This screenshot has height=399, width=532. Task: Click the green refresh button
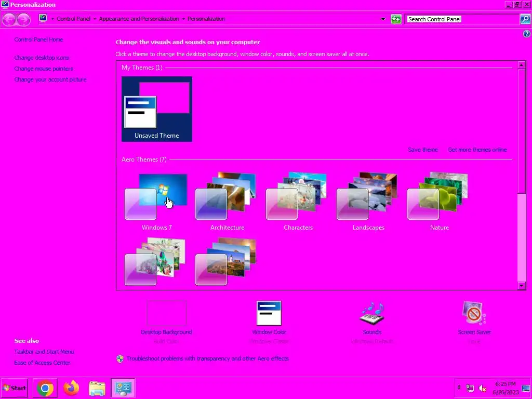click(396, 19)
